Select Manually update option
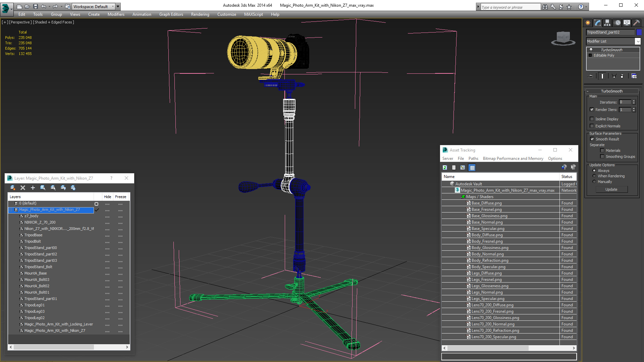Viewport: 644px width, 362px height. pyautogui.click(x=594, y=182)
